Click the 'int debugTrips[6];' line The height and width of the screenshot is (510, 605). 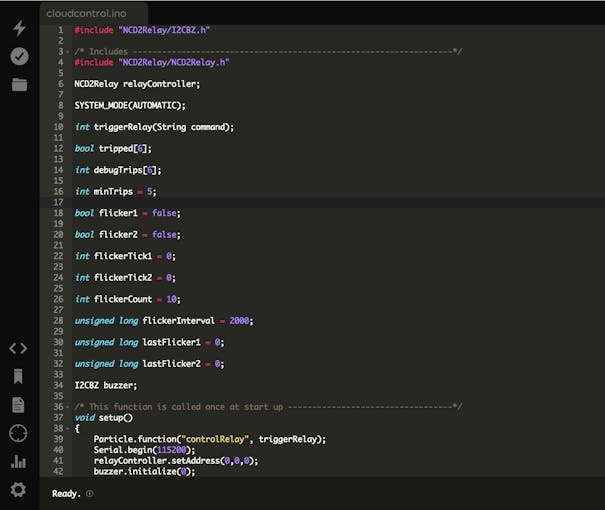click(x=118, y=170)
